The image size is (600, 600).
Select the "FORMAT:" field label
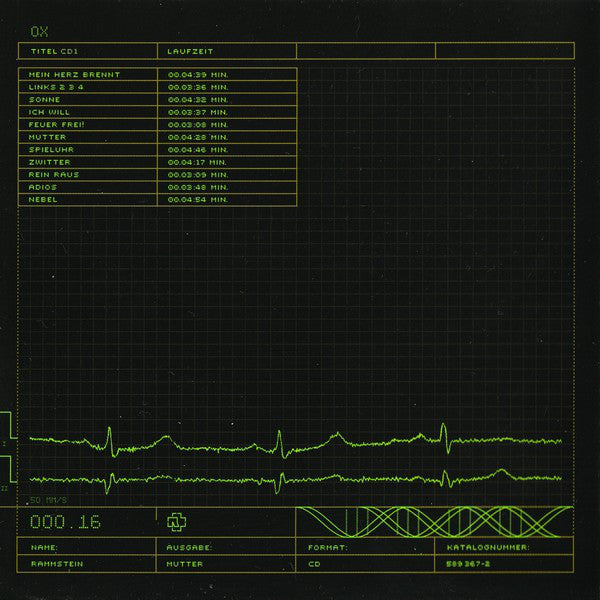[x=328, y=548]
